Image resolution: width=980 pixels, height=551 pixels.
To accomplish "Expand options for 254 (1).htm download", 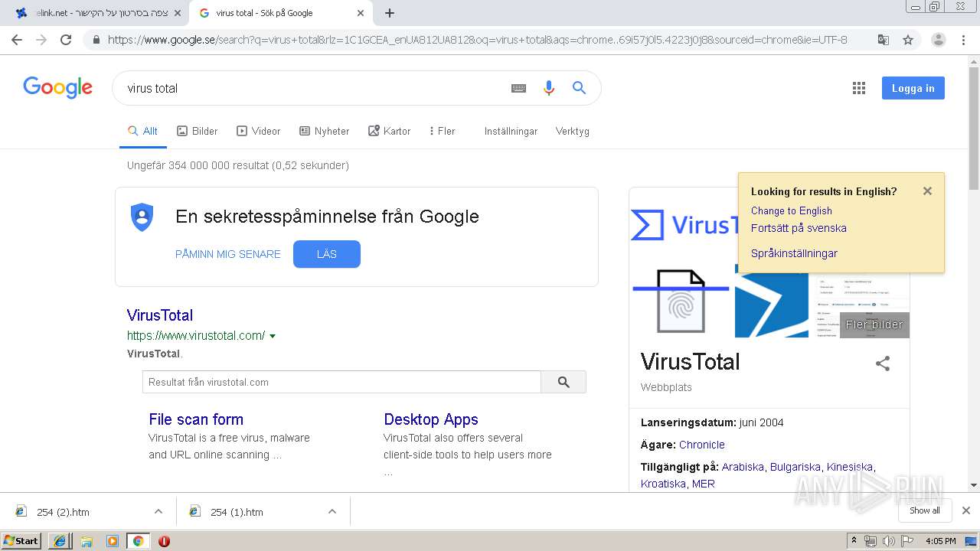I will coord(332,511).
